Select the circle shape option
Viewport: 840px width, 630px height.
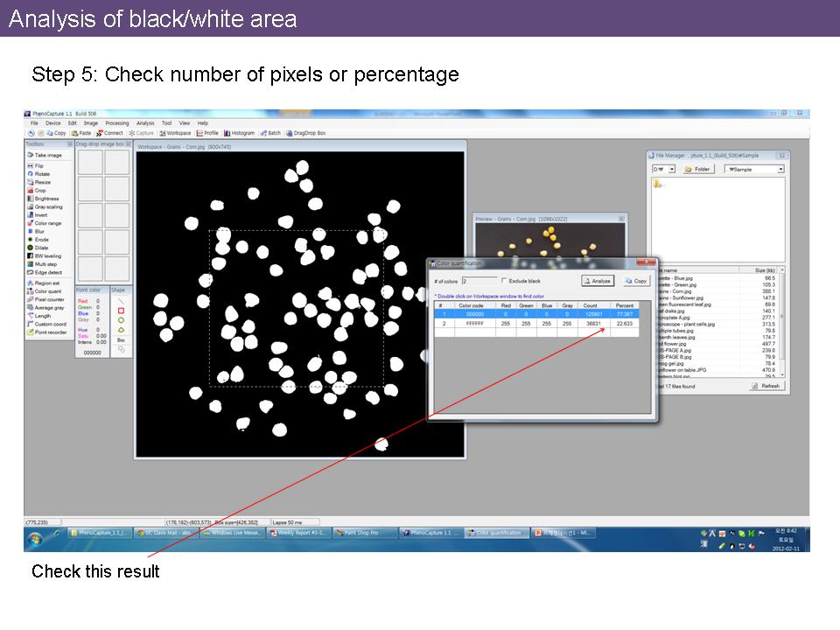pos(121,320)
